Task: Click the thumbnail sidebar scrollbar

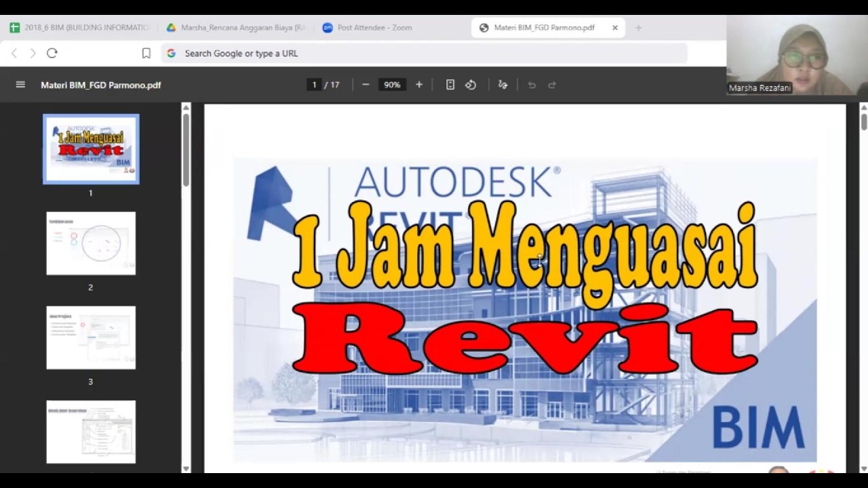Action: (x=186, y=149)
